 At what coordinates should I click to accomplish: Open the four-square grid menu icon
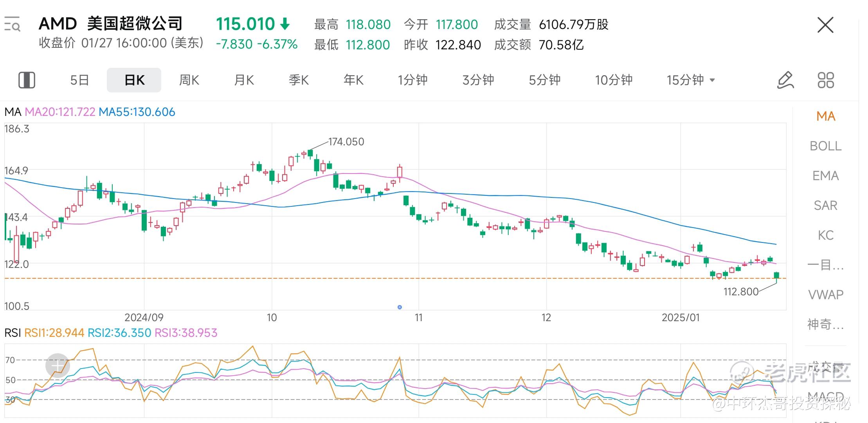click(x=826, y=80)
